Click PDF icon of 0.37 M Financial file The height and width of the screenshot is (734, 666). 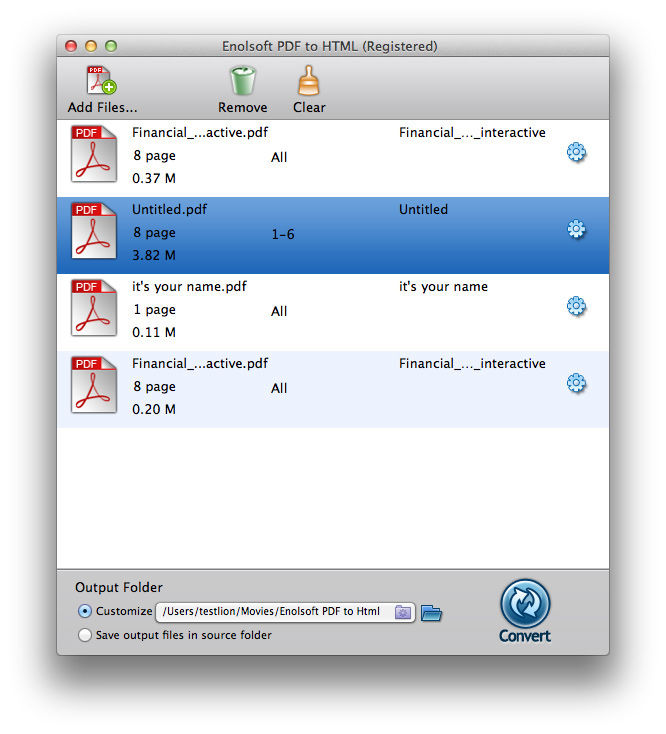[x=94, y=154]
